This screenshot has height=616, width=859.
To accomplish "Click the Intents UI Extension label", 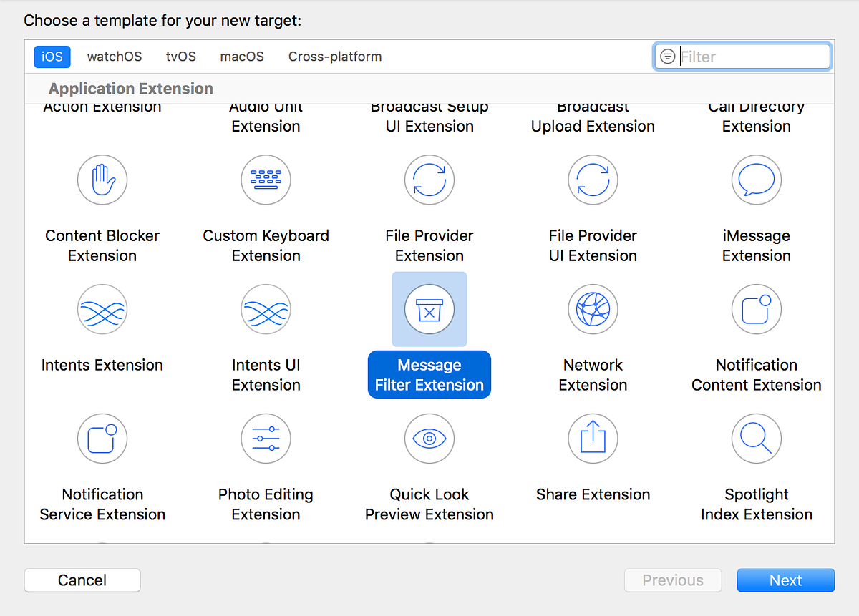I will pyautogui.click(x=266, y=375).
